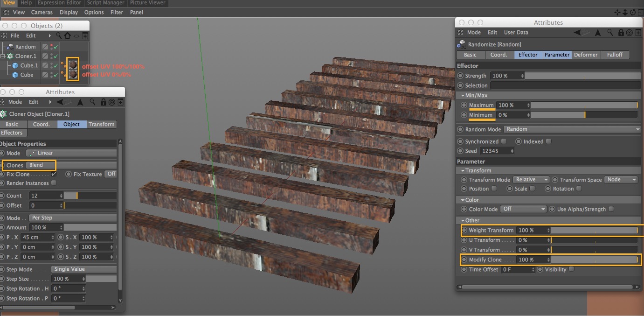Toggle visibility dots on Cube.1 row
This screenshot has height=316, width=644.
click(x=51, y=65)
